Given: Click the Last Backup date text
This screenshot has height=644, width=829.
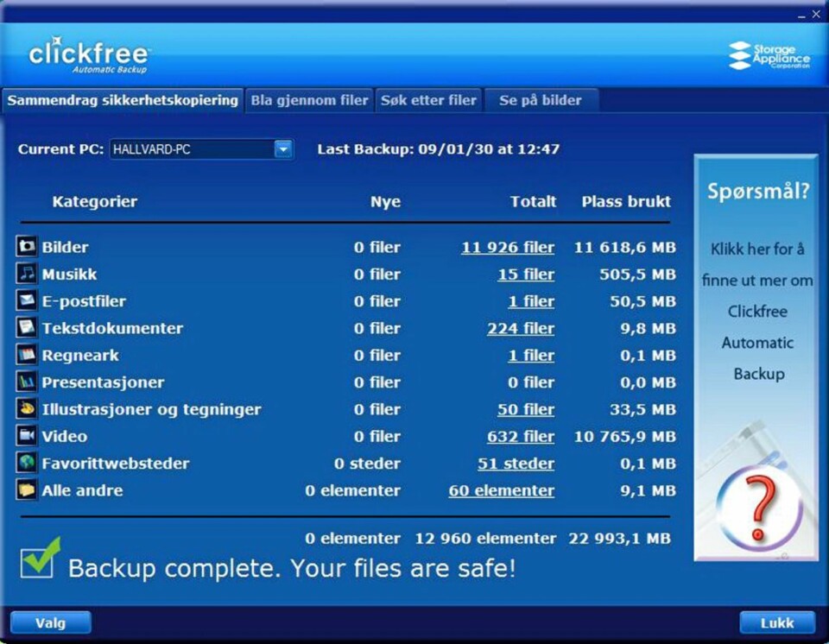Looking at the screenshot, I should click(x=439, y=149).
